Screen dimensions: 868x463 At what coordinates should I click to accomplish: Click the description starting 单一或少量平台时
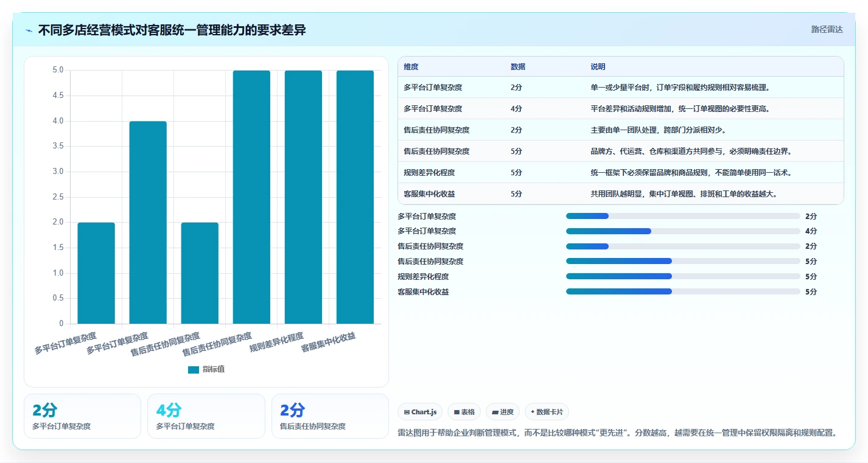pos(680,88)
